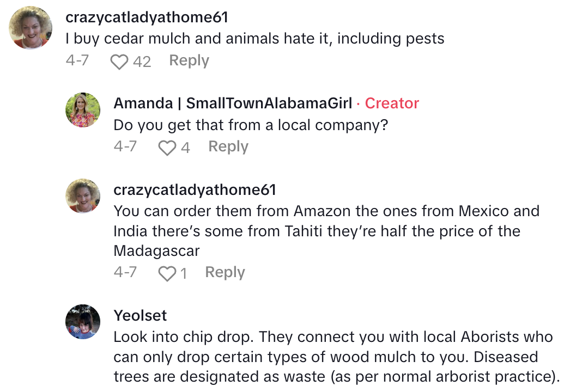Tap the like count of 4 on Amanda's reply
582x392 pixels.
(x=185, y=148)
